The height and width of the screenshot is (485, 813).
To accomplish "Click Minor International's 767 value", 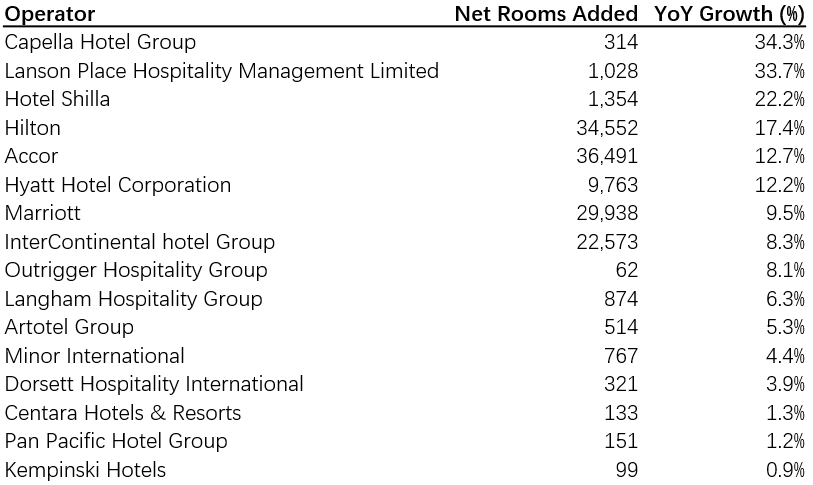I will 621,356.
